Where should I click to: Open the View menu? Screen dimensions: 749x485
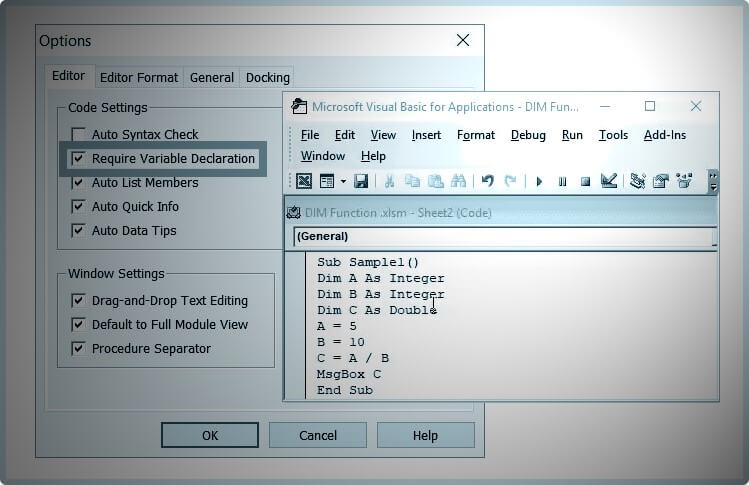[383, 135]
